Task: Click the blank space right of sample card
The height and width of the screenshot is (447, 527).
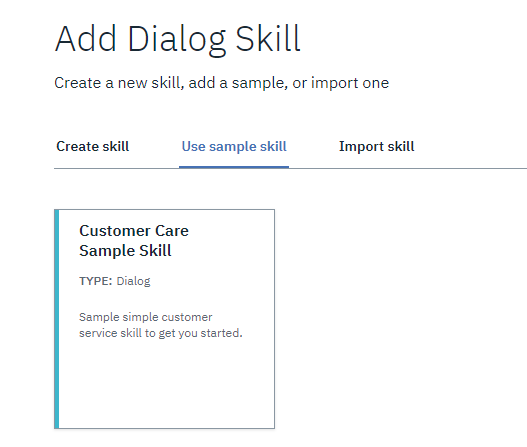Action: point(400,319)
